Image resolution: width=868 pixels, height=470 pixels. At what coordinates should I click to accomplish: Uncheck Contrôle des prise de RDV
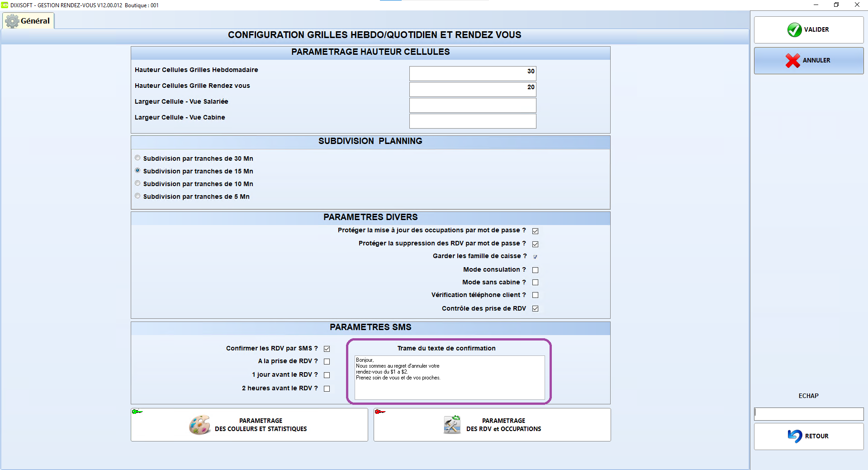coord(535,309)
